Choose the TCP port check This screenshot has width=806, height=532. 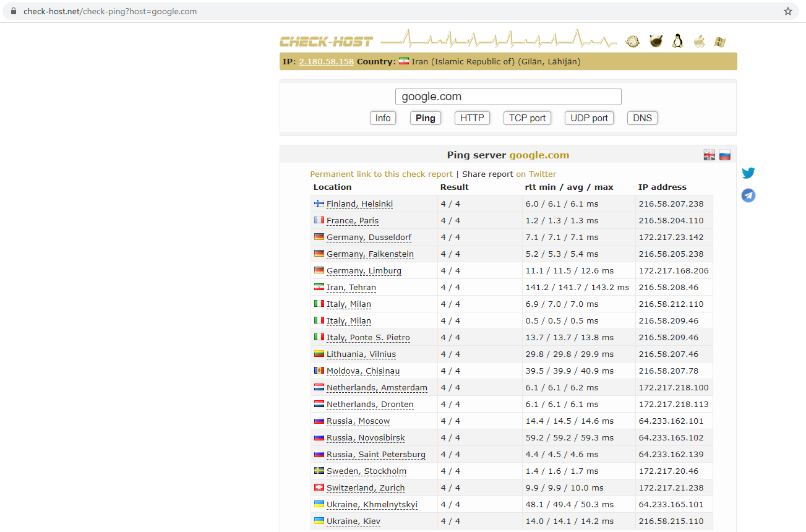pyautogui.click(x=528, y=118)
